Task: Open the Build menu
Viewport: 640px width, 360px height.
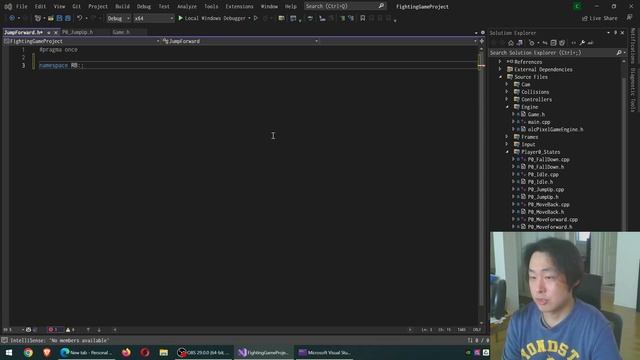Action: click(x=122, y=7)
